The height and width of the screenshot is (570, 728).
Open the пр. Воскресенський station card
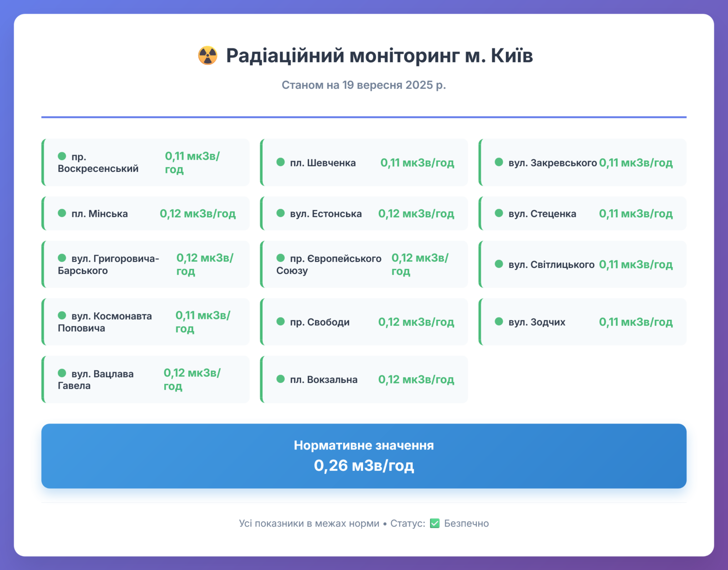pyautogui.click(x=146, y=162)
